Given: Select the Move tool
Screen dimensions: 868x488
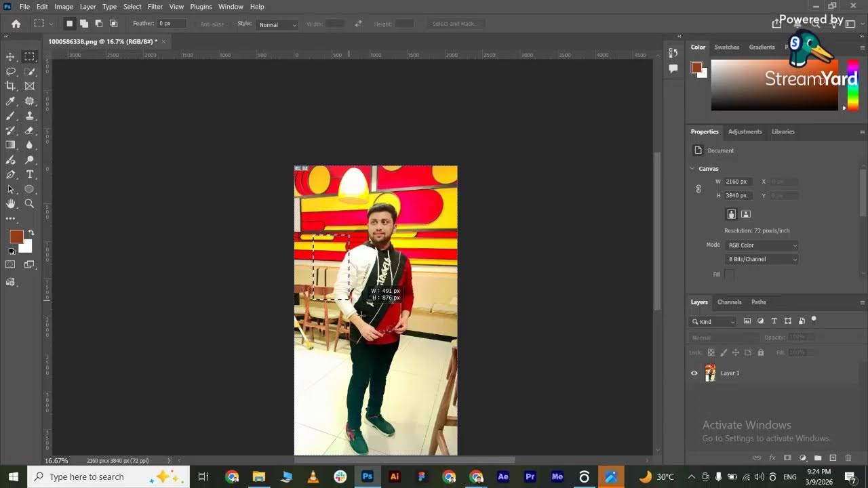Looking at the screenshot, I should tap(10, 56).
